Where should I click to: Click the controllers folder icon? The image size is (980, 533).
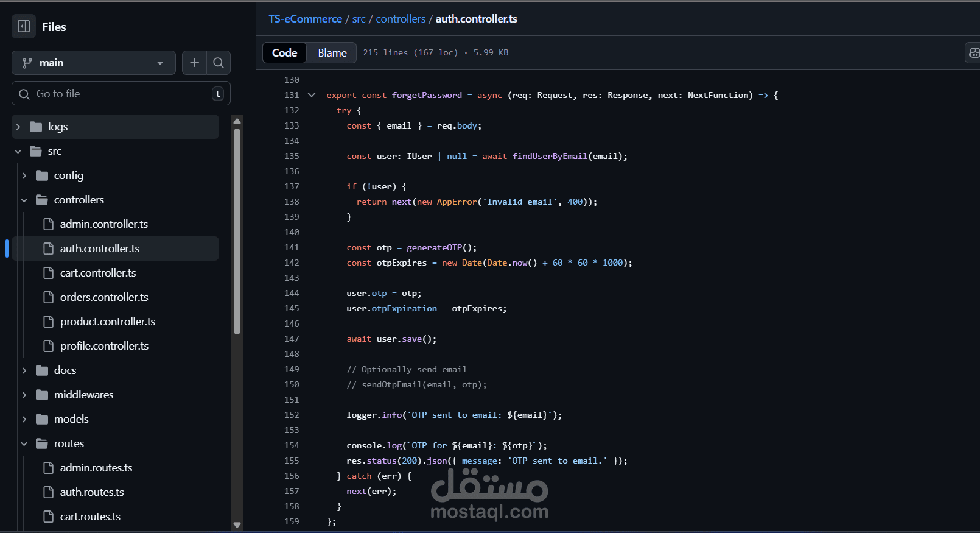(42, 200)
